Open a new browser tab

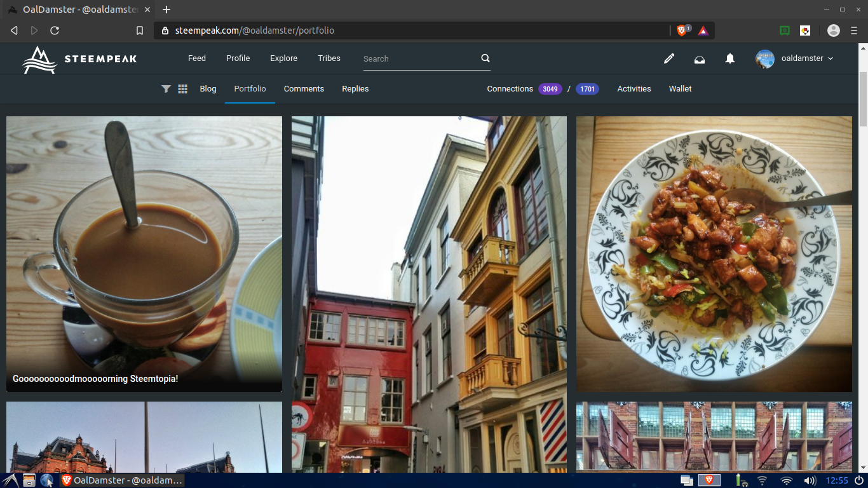[x=166, y=10]
